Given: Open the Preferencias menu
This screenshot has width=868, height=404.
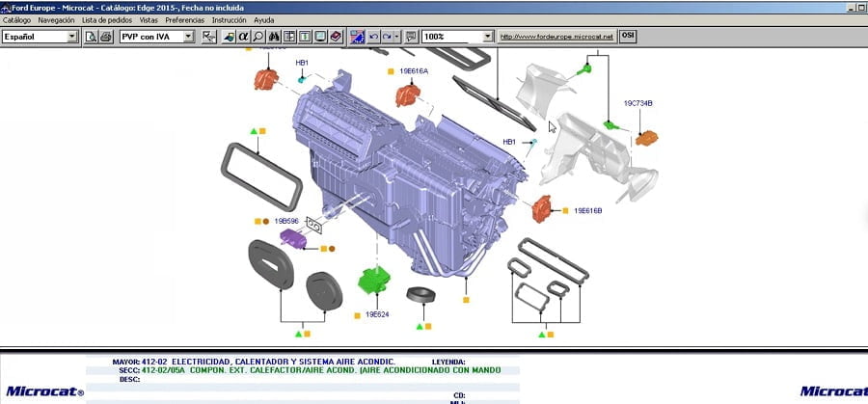Looking at the screenshot, I should click(185, 20).
